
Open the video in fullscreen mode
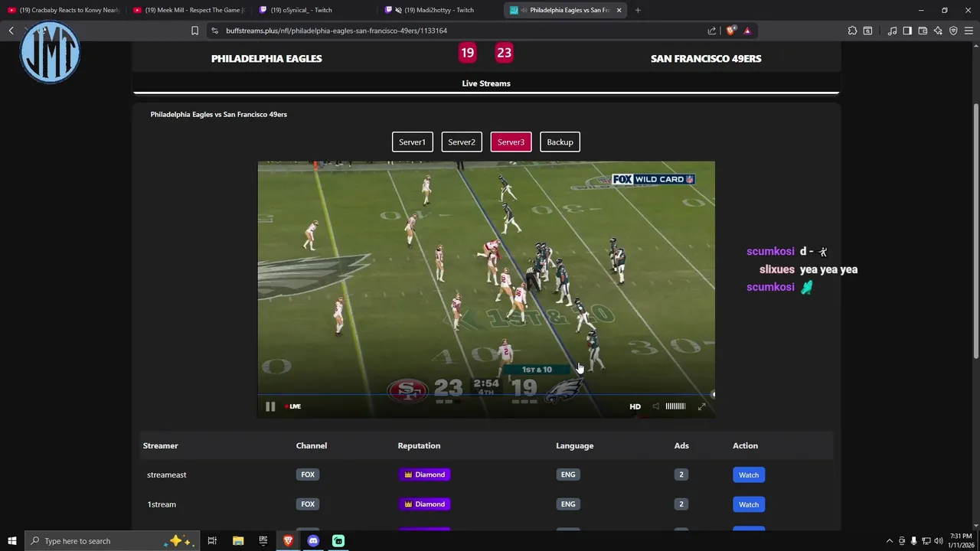point(701,406)
